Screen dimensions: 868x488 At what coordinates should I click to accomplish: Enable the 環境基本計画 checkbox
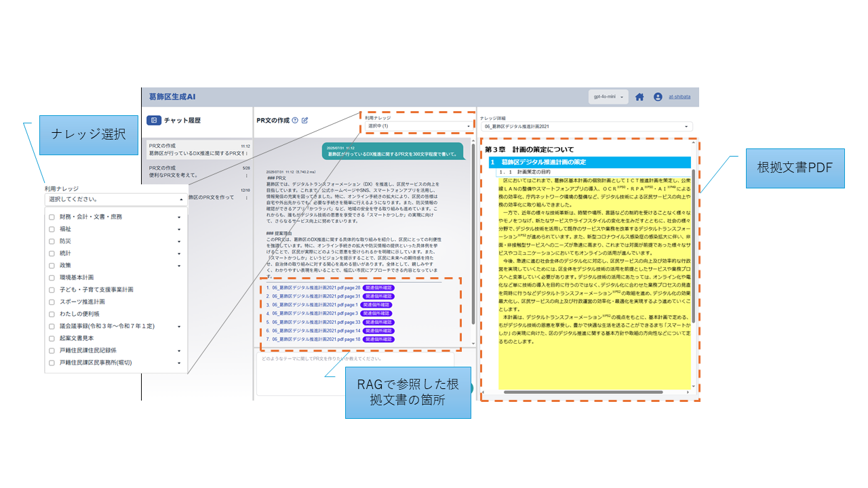click(52, 277)
